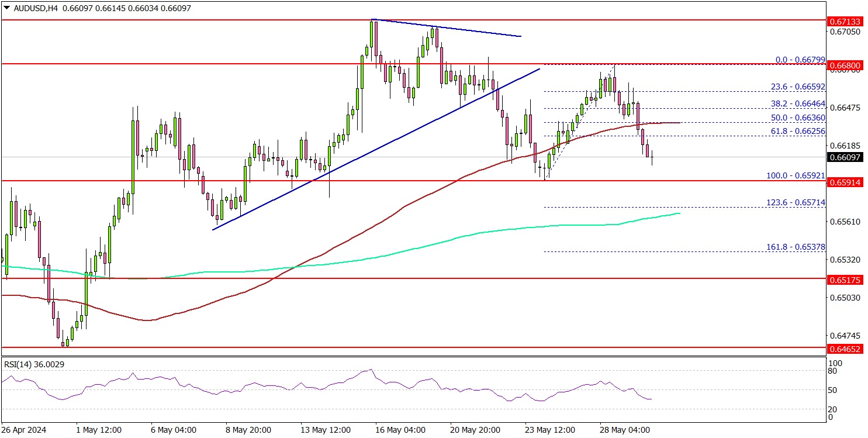Viewport: 868px width, 438px height.
Task: Click the triangle arrow beside AUDUSD,H4 title
Action: tap(6, 9)
